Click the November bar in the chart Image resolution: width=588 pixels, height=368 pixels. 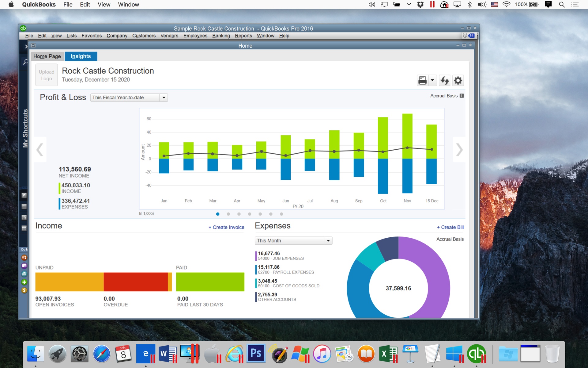[x=407, y=153]
